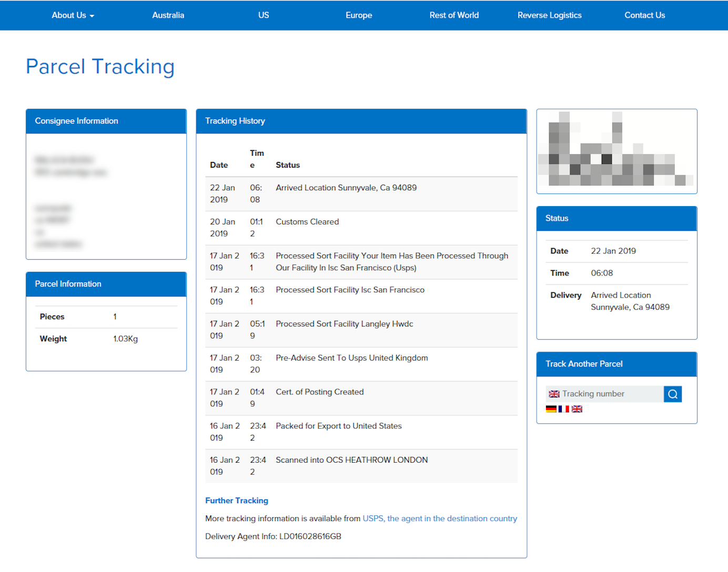This screenshot has height=572, width=728.
Task: Switch language using the German flag
Action: tap(551, 409)
